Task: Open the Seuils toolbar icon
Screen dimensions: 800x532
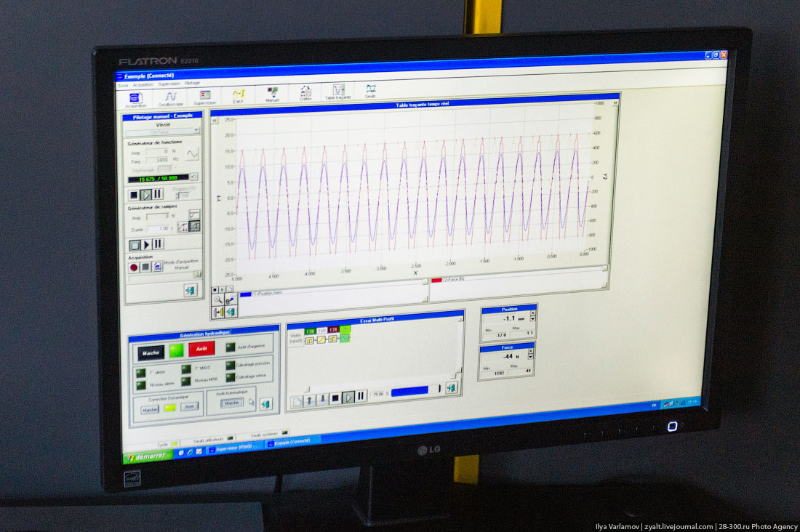Action: [x=370, y=91]
